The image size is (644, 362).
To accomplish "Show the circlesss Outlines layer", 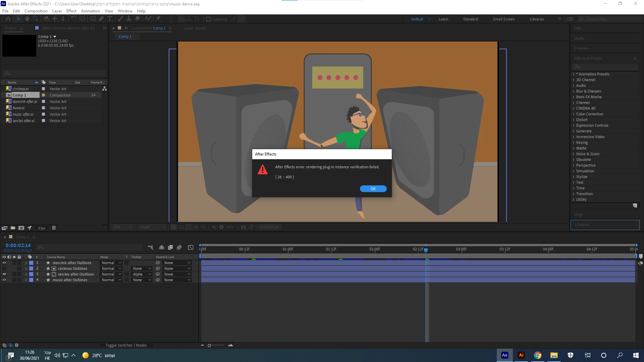I will pyautogui.click(x=4, y=268).
